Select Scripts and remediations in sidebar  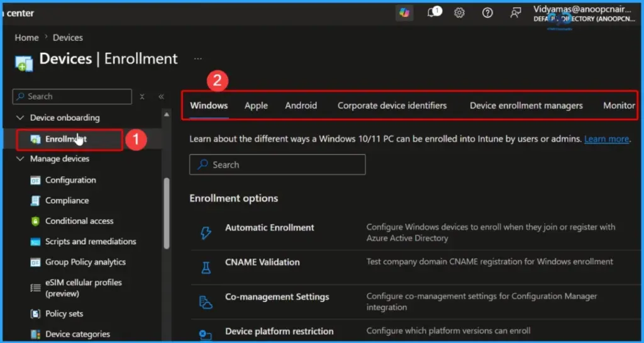(91, 242)
